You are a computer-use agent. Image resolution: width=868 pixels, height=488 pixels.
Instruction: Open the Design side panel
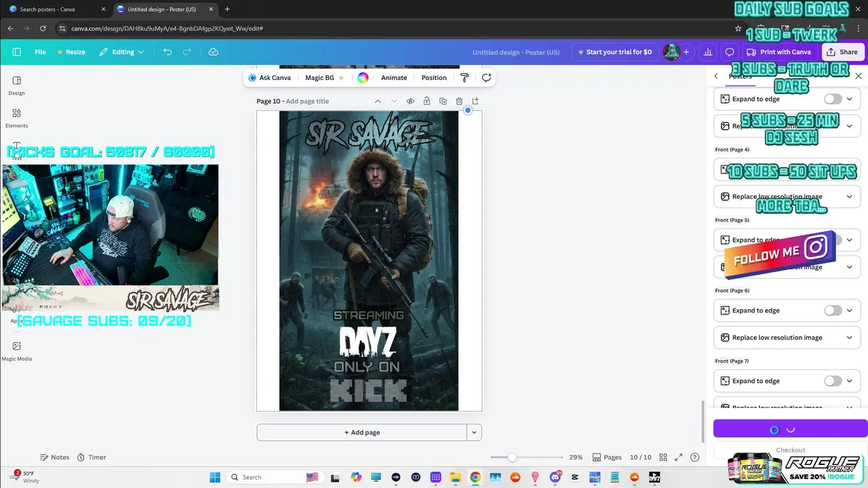click(x=17, y=85)
